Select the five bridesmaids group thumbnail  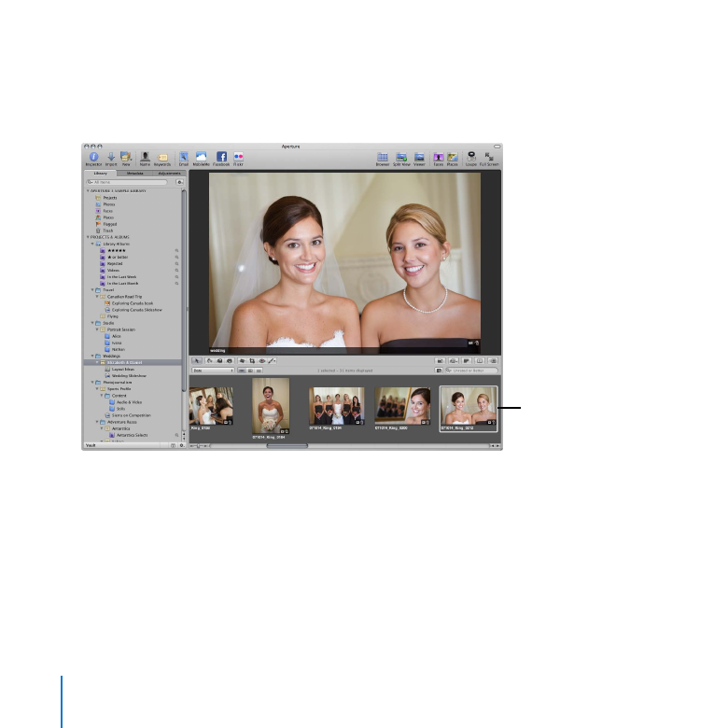(337, 406)
